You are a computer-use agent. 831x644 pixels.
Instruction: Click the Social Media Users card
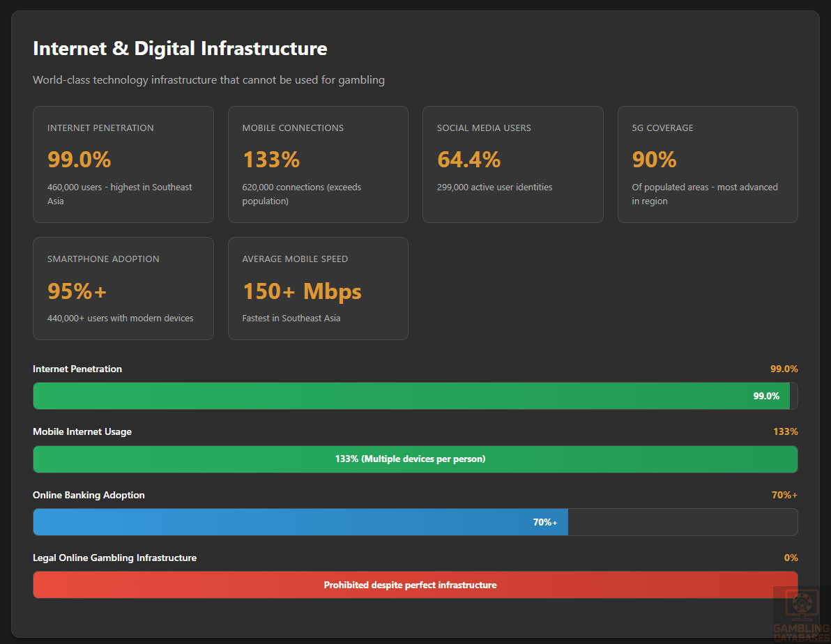click(512, 164)
